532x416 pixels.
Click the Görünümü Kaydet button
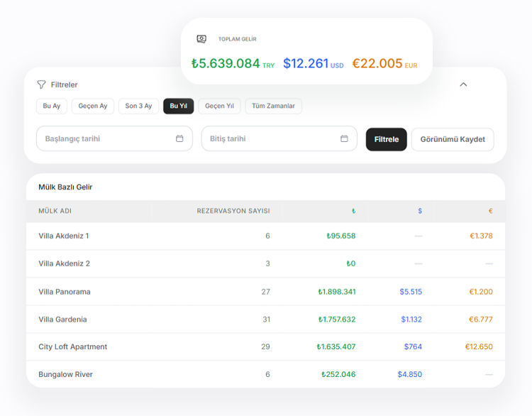coord(453,139)
